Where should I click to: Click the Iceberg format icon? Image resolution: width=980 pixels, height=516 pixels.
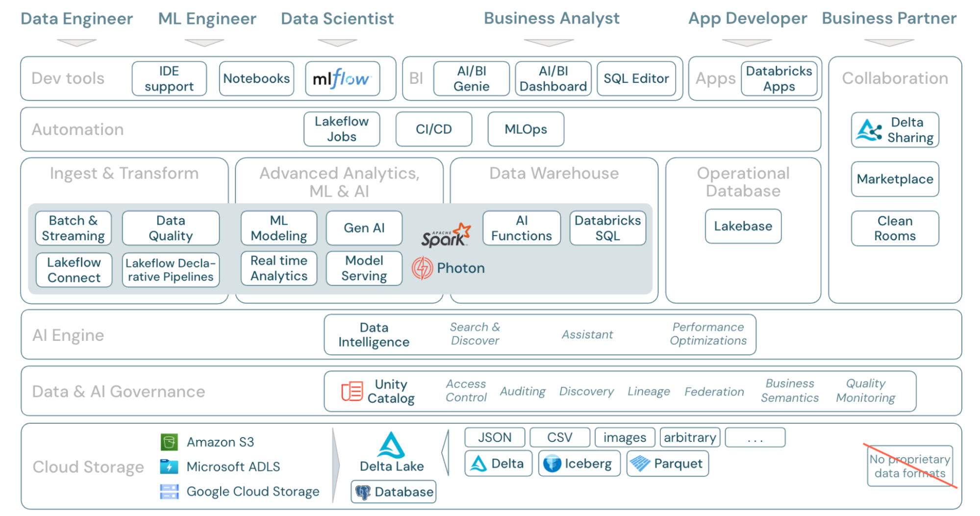click(552, 464)
